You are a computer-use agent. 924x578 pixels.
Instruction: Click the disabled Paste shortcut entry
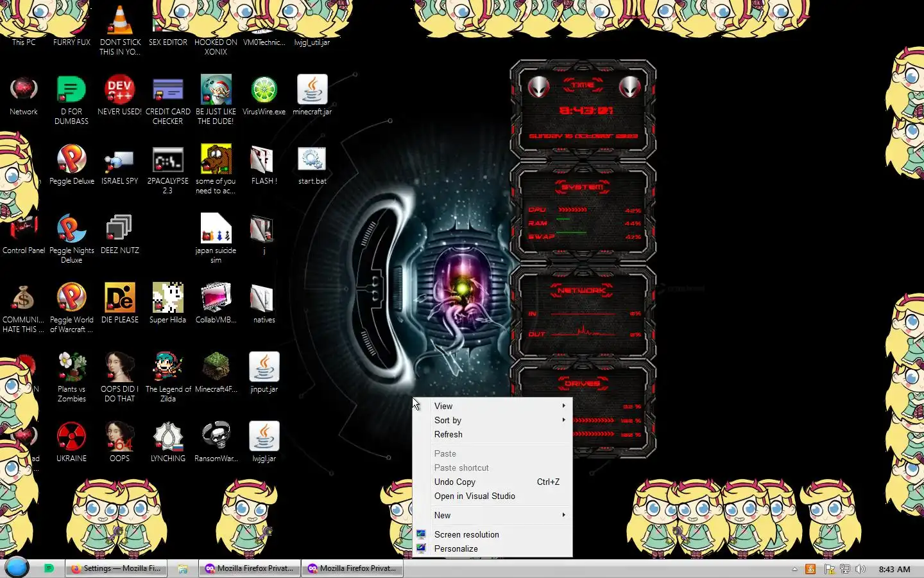tap(492, 468)
